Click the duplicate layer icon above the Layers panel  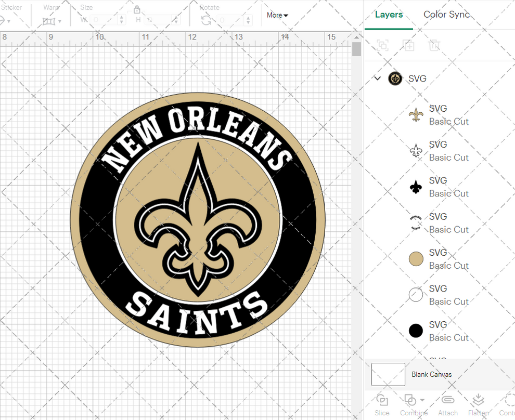click(x=383, y=45)
